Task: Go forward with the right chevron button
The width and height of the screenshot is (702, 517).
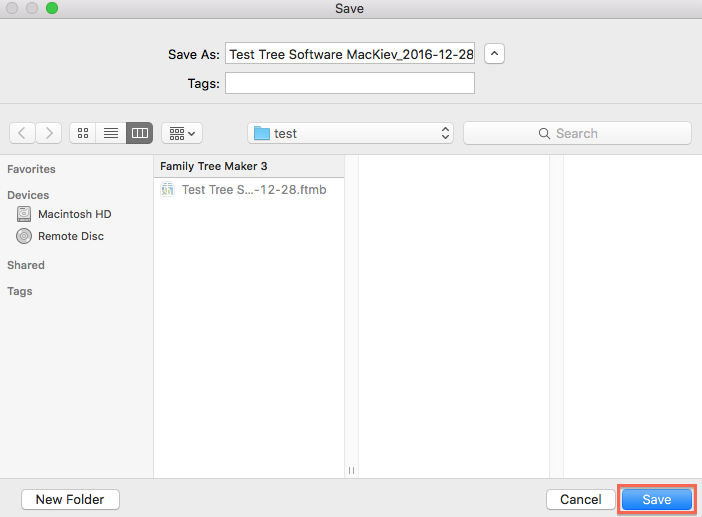Action: (x=49, y=133)
